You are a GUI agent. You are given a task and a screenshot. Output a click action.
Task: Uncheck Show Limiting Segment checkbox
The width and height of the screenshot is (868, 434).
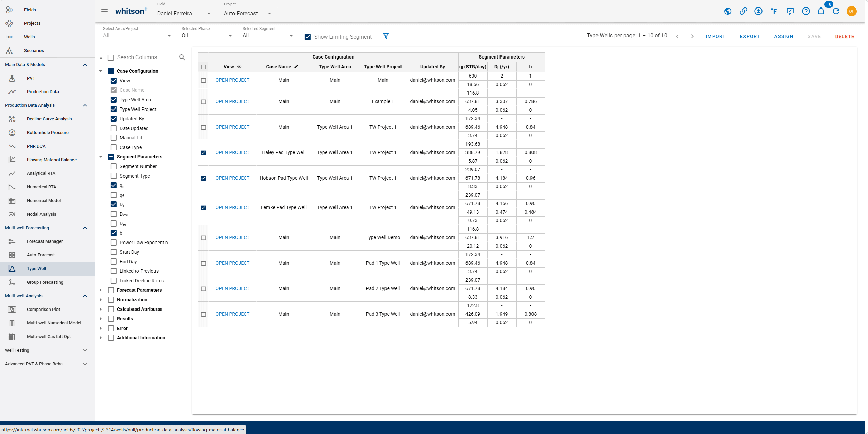pyautogui.click(x=308, y=37)
